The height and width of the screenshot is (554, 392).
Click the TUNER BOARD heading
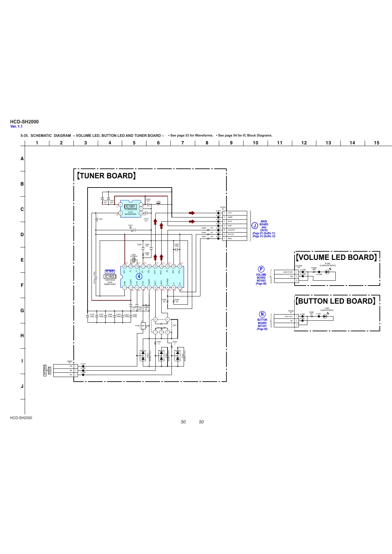(x=106, y=176)
